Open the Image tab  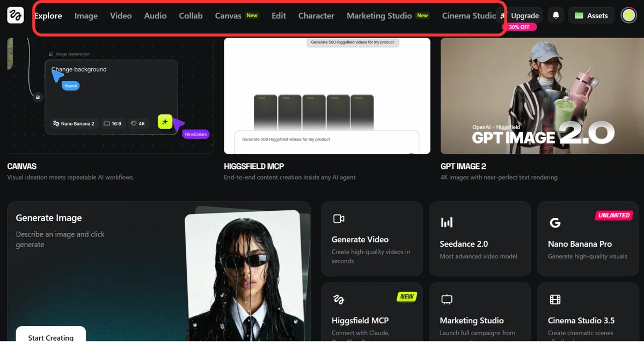click(86, 16)
